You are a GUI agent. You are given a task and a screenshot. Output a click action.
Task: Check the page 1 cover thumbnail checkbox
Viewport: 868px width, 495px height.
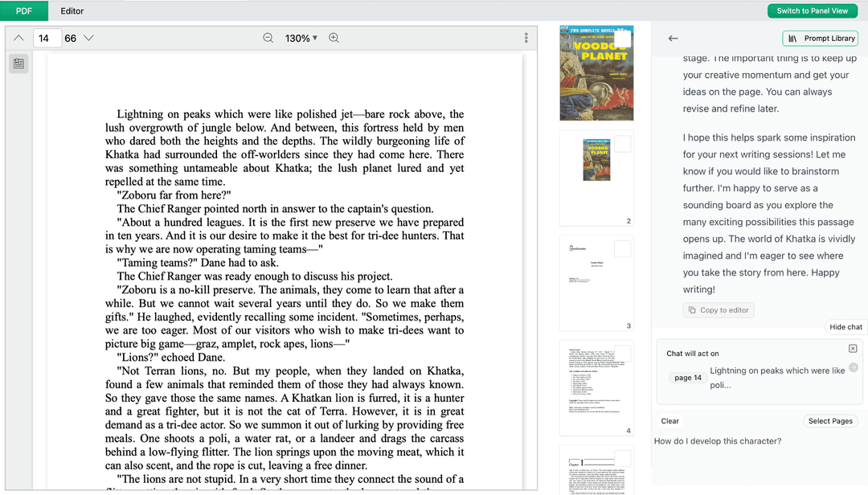tap(623, 38)
